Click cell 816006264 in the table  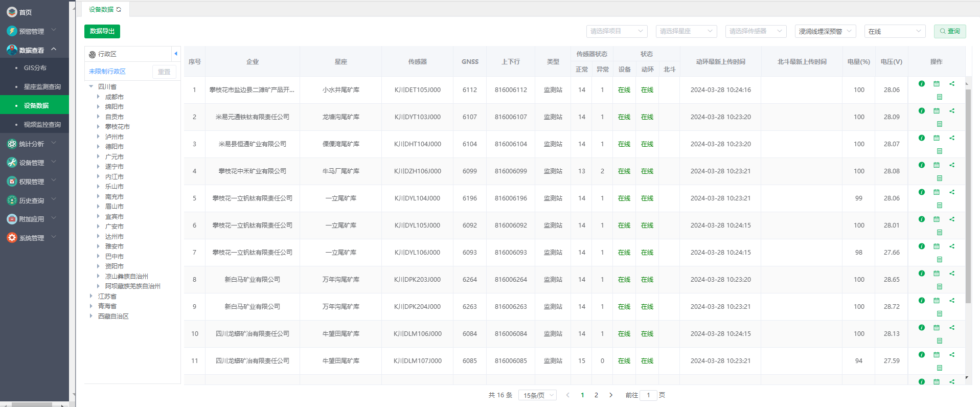[x=511, y=280]
